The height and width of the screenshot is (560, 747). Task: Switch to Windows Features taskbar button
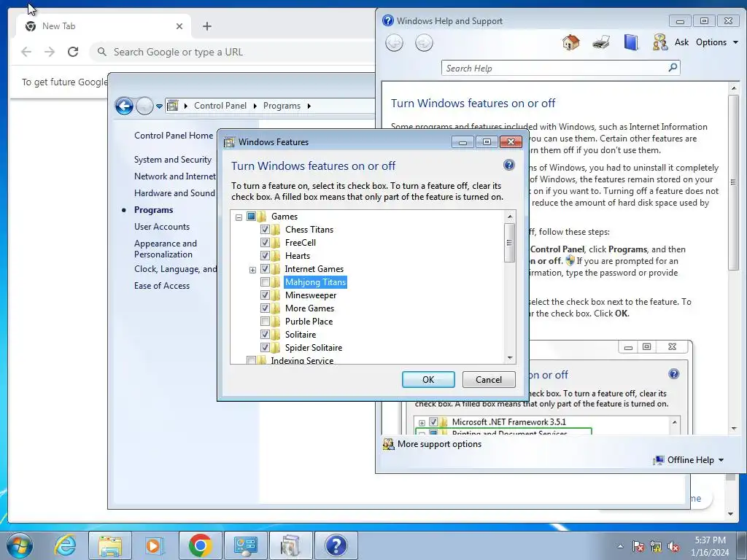tap(290, 545)
